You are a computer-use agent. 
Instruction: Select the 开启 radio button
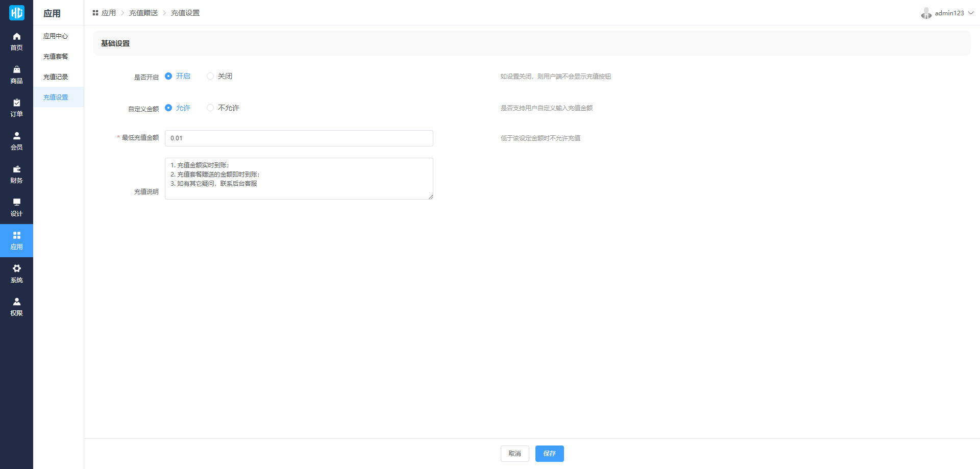[x=168, y=76]
